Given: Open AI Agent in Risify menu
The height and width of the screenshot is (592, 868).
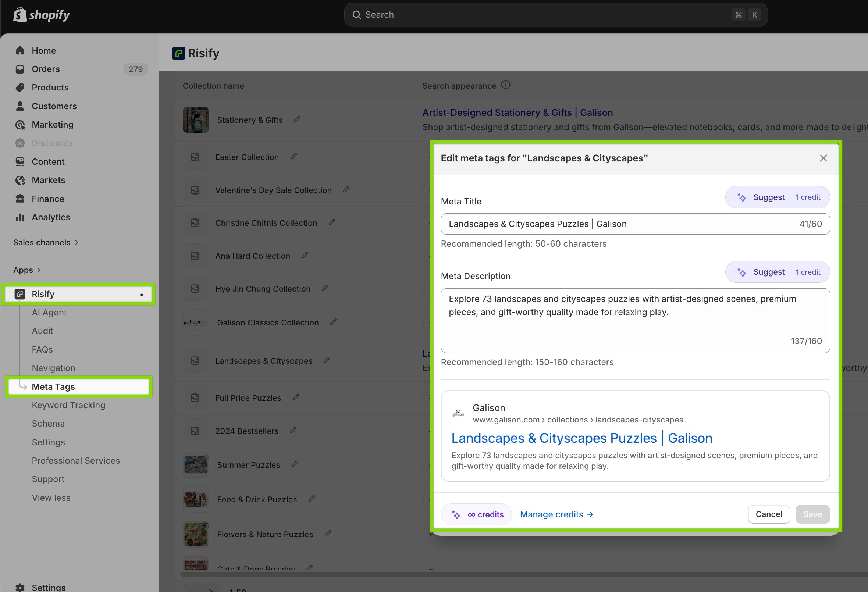Looking at the screenshot, I should pyautogui.click(x=49, y=313).
